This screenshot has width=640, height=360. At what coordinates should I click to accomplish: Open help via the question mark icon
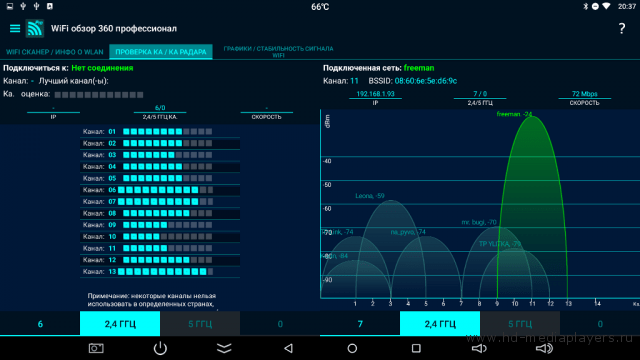(x=622, y=28)
